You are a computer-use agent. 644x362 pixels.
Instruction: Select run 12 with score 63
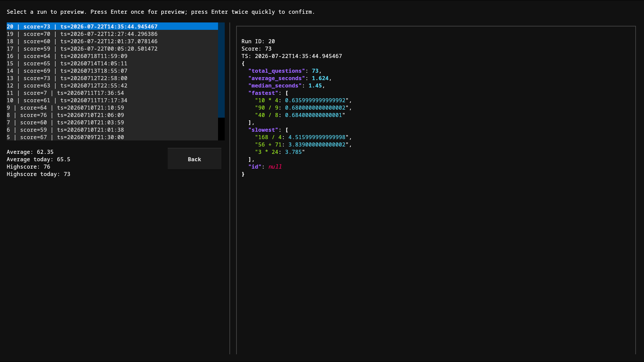[112, 85]
